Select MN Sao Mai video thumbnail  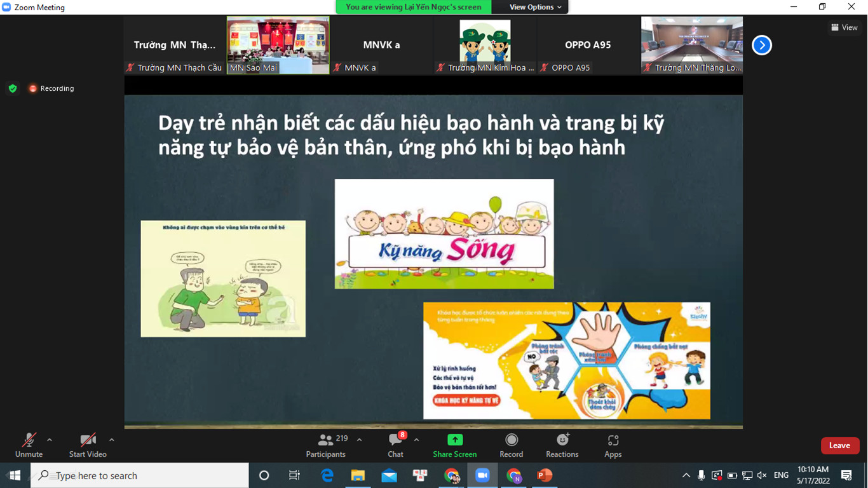pyautogui.click(x=278, y=45)
